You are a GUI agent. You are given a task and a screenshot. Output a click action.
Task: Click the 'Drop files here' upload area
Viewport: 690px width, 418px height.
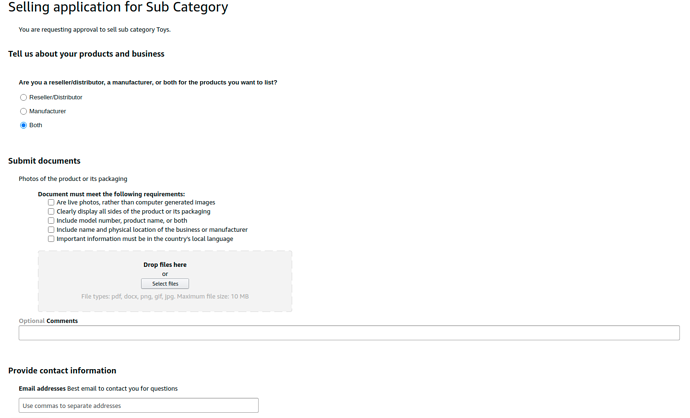[x=165, y=265]
